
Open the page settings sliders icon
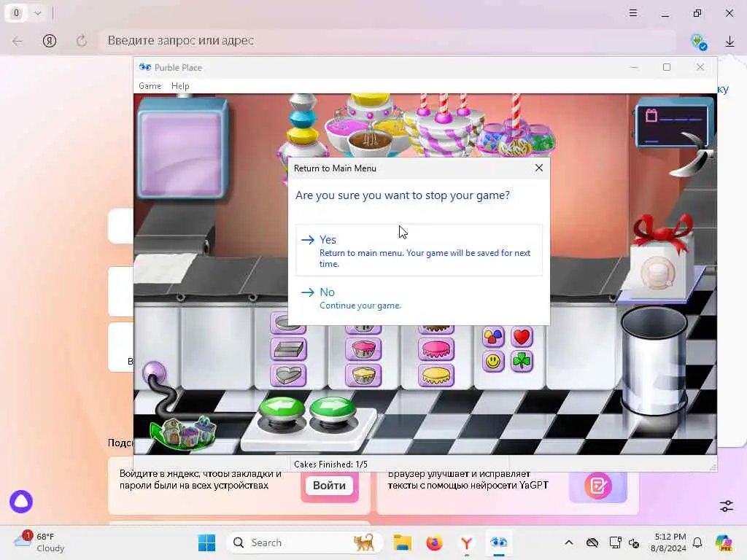tap(727, 506)
